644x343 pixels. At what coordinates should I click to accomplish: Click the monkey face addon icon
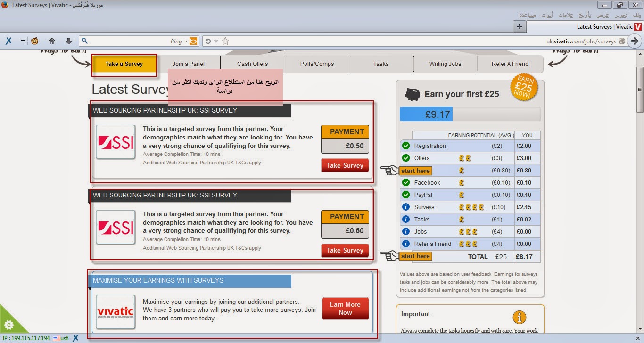pyautogui.click(x=35, y=41)
